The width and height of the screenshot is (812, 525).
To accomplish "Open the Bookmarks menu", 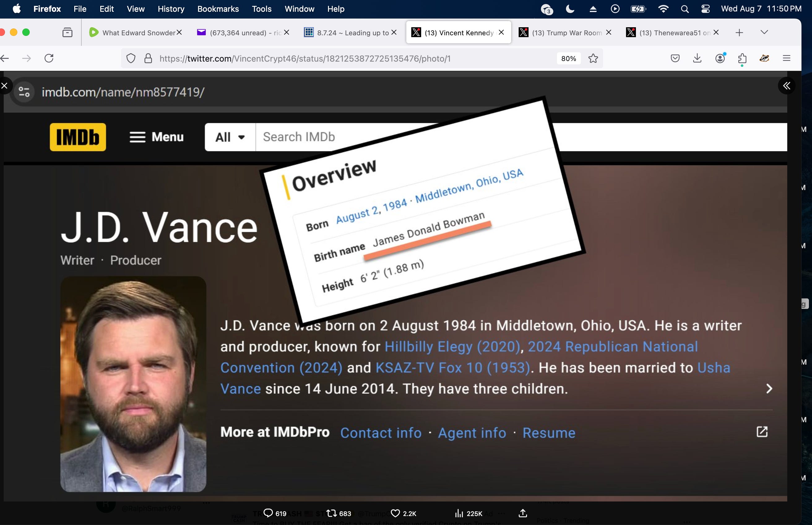I will [218, 9].
